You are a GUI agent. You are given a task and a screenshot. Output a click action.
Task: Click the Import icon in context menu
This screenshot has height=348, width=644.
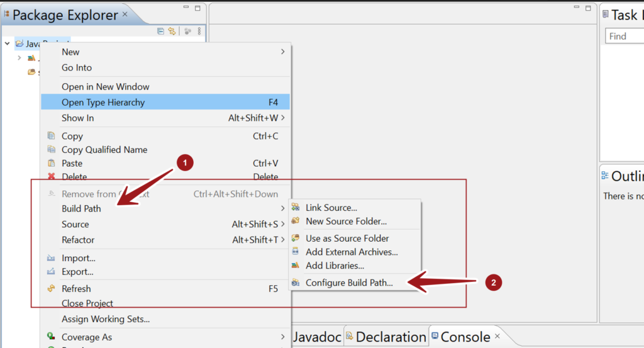pos(51,258)
